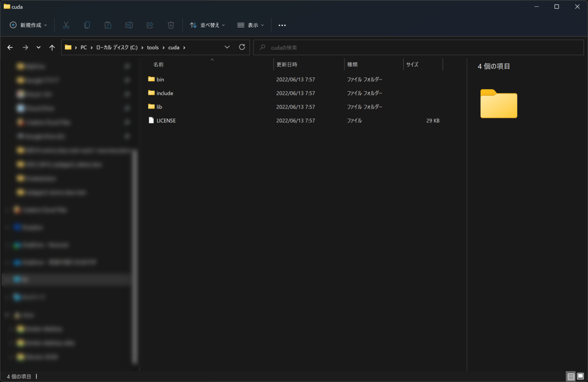Click the folder icon in address bar
588x382 pixels.
click(x=68, y=48)
